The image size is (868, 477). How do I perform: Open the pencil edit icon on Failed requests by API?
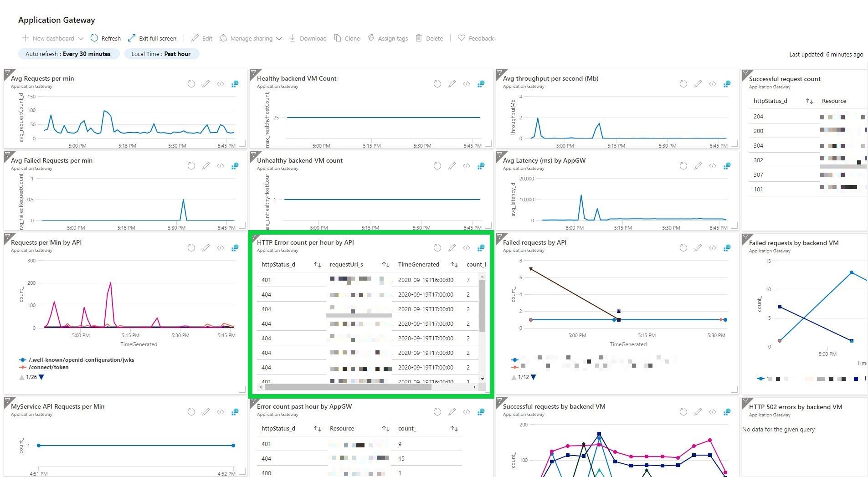pos(698,247)
